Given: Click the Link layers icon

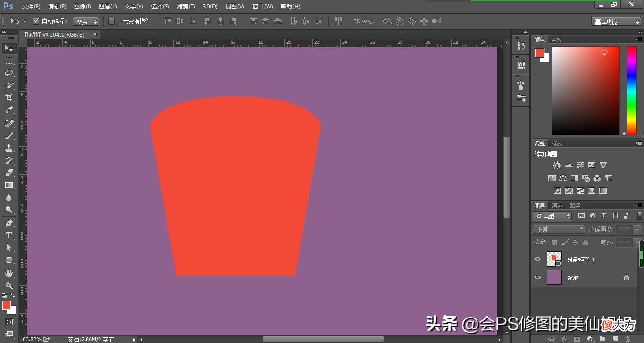Looking at the screenshot, I should pos(551,339).
